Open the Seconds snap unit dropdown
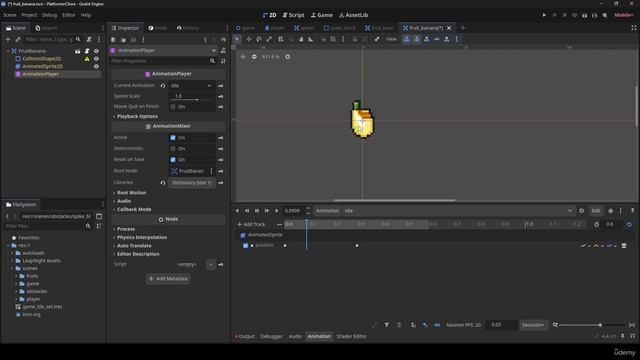Viewport: 640px width, 360px height. pos(533,325)
